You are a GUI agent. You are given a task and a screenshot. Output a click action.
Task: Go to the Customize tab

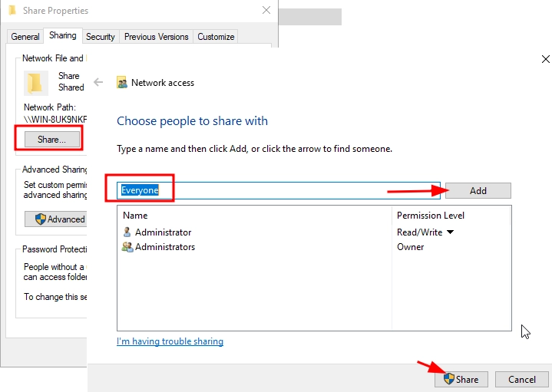(216, 37)
